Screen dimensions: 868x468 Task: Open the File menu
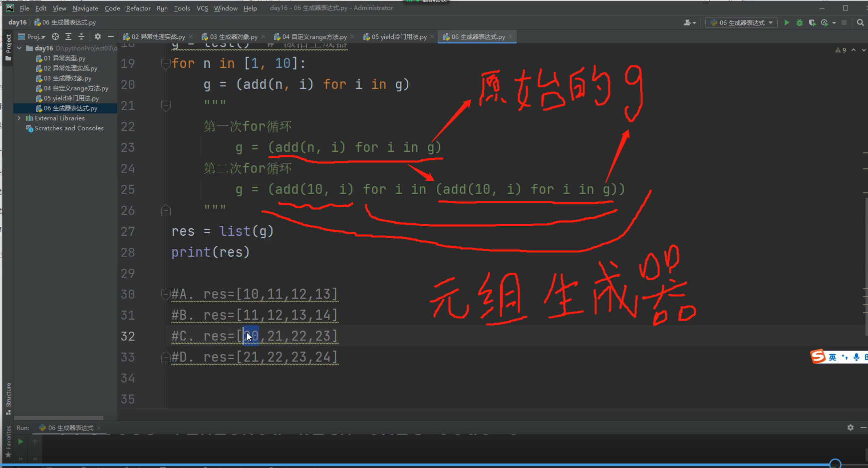[24, 8]
